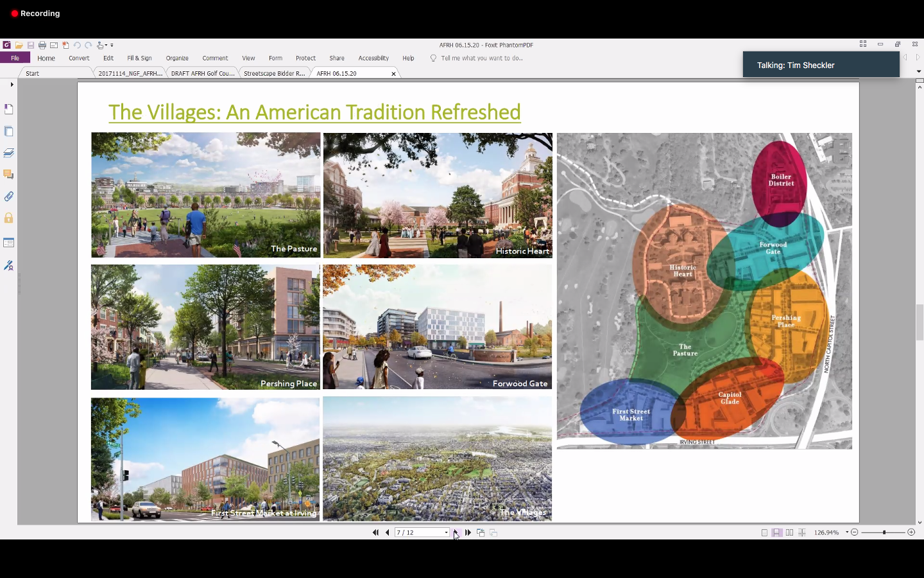The width and height of the screenshot is (924, 578).
Task: Open the Bookmarks panel in sidebar
Action: point(9,109)
